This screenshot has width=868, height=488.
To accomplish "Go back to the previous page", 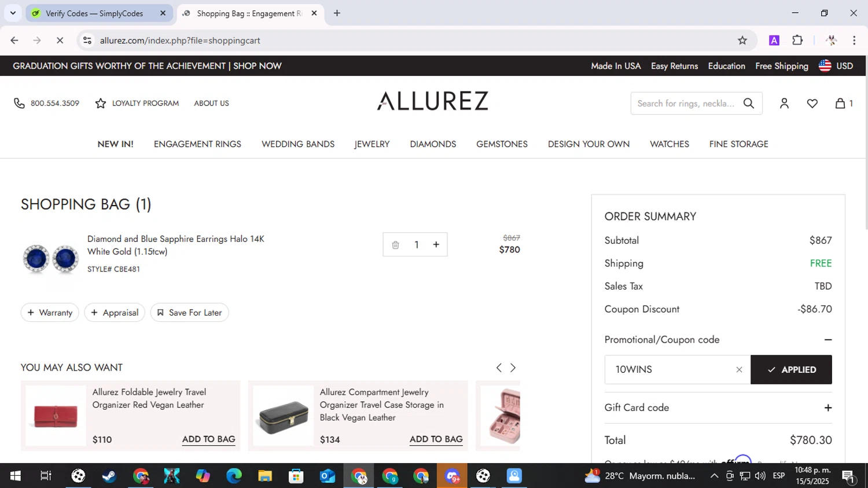I will click(14, 40).
